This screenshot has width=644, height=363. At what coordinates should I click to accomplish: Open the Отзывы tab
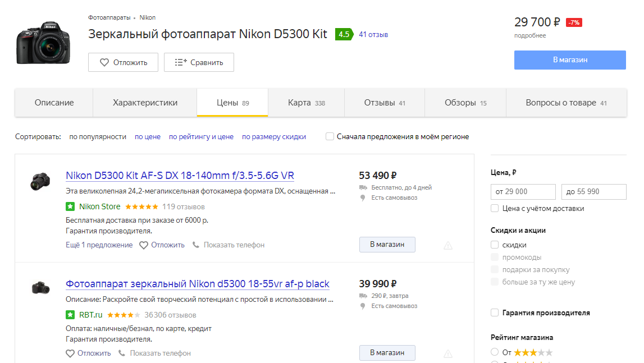click(384, 103)
